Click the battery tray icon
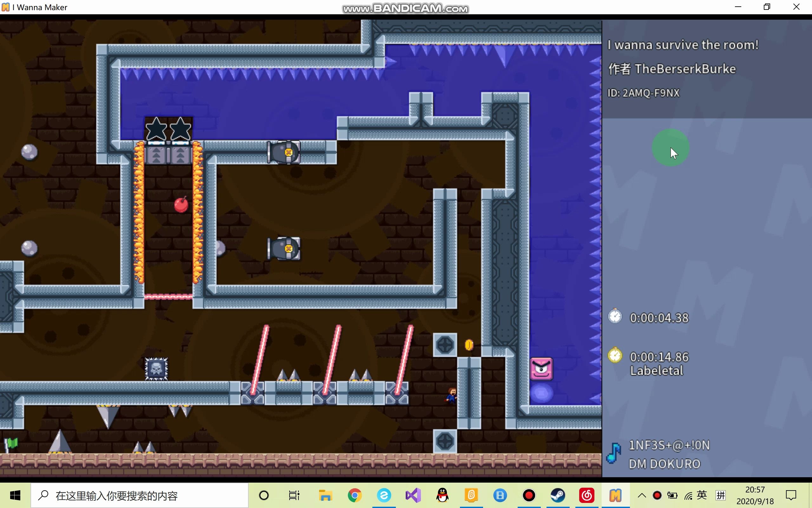The image size is (812, 508). [672, 495]
